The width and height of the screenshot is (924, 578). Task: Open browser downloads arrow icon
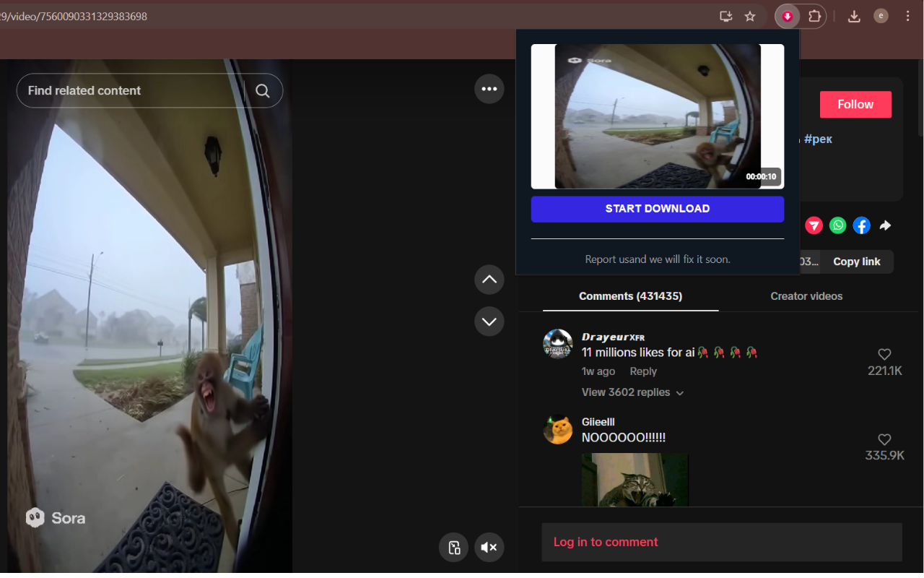coord(854,16)
